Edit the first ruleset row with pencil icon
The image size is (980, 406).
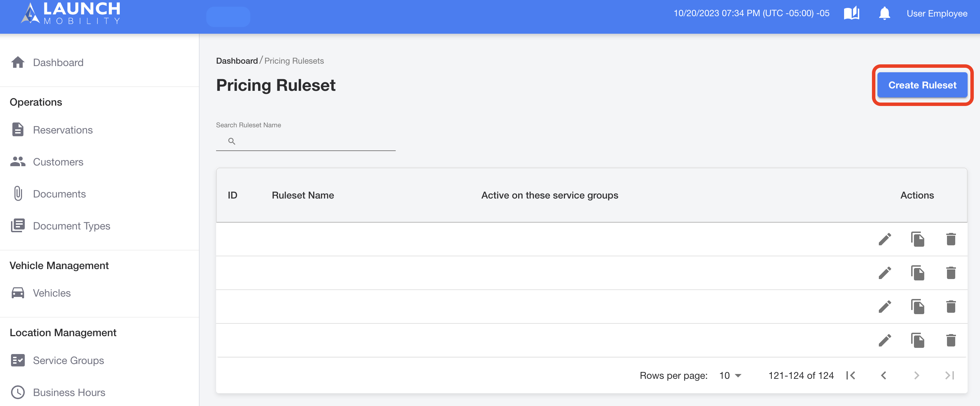coord(884,239)
